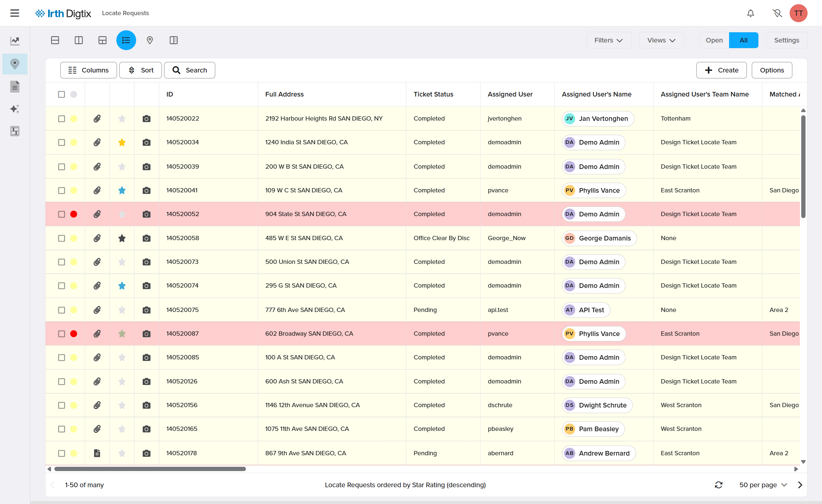Click attachment paperclip for ticket 140520034
The image size is (822, 504).
click(97, 142)
